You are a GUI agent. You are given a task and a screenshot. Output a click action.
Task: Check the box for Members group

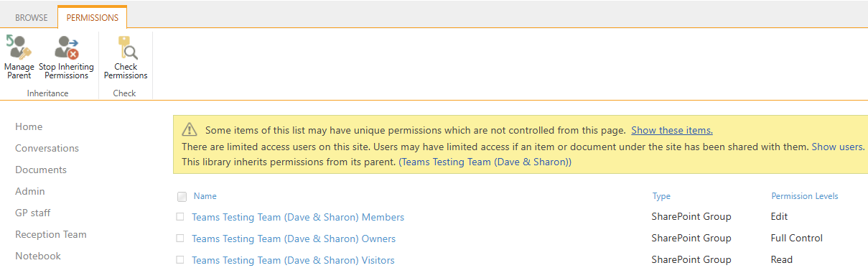(x=180, y=216)
